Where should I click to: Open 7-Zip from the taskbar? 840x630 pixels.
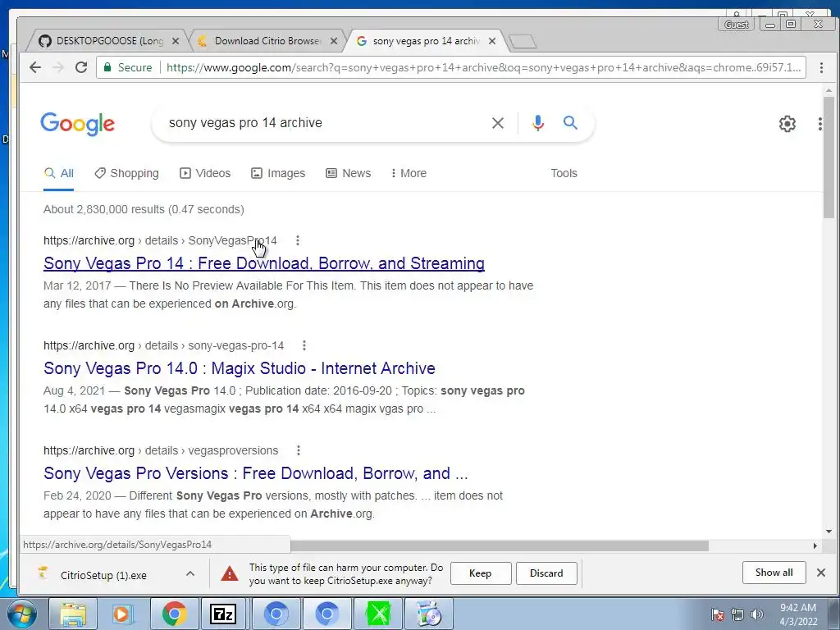click(x=223, y=614)
